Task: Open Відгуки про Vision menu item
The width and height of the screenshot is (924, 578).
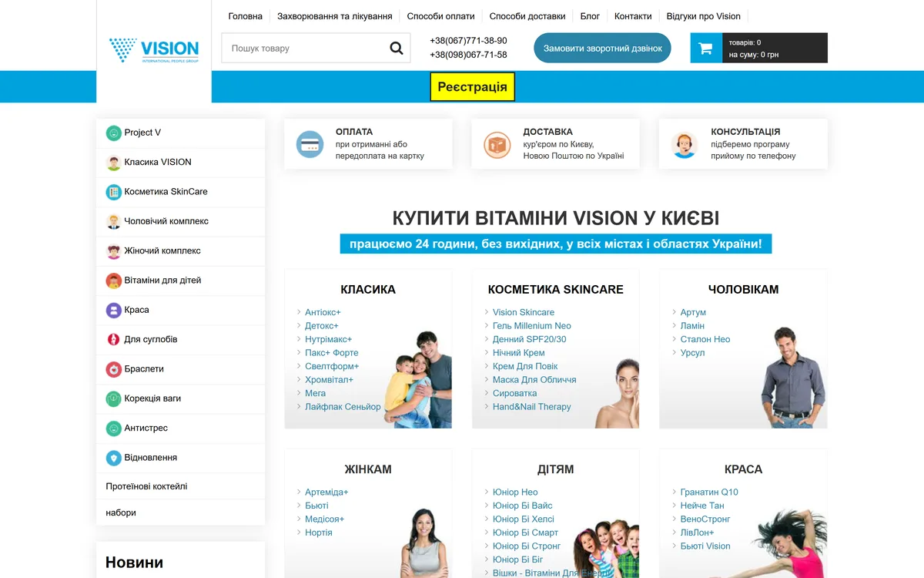Action: point(704,16)
